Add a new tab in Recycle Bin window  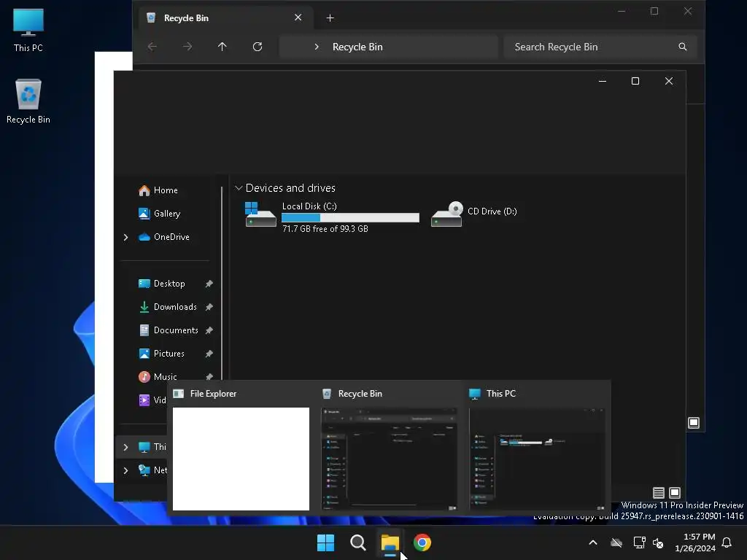pos(330,18)
